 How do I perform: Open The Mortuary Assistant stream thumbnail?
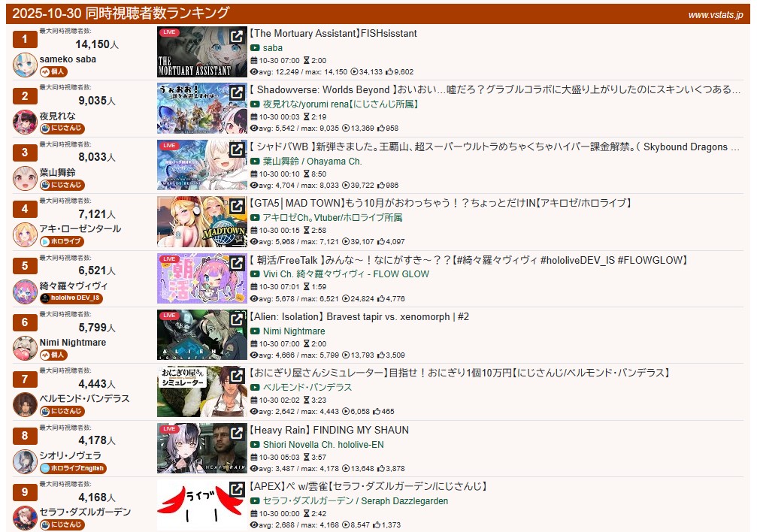[x=201, y=52]
